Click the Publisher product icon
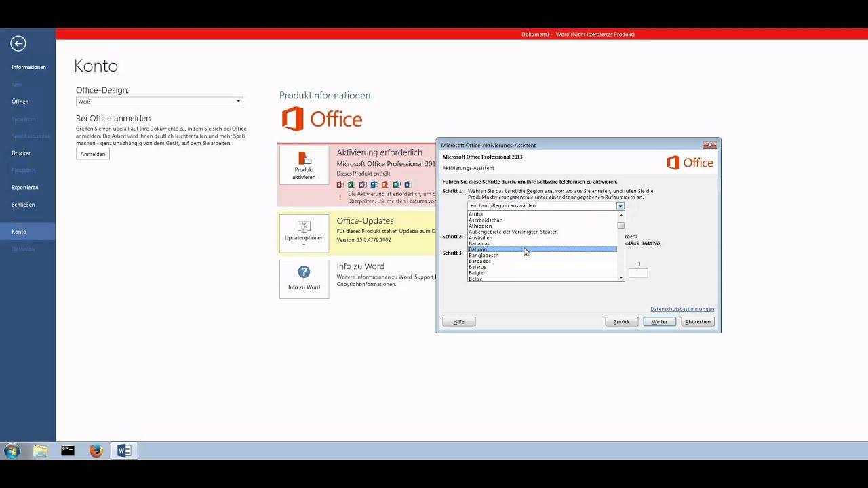 click(397, 184)
